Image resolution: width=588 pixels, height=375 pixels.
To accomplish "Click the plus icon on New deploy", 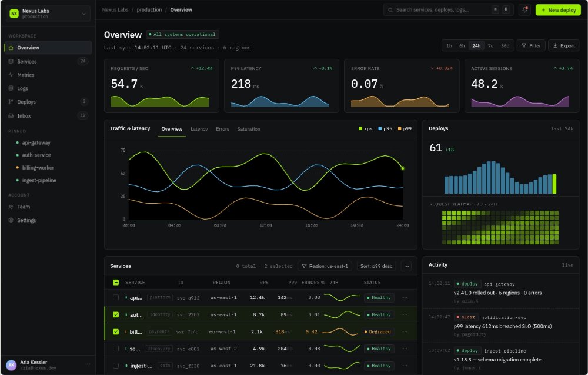I will coord(543,10).
